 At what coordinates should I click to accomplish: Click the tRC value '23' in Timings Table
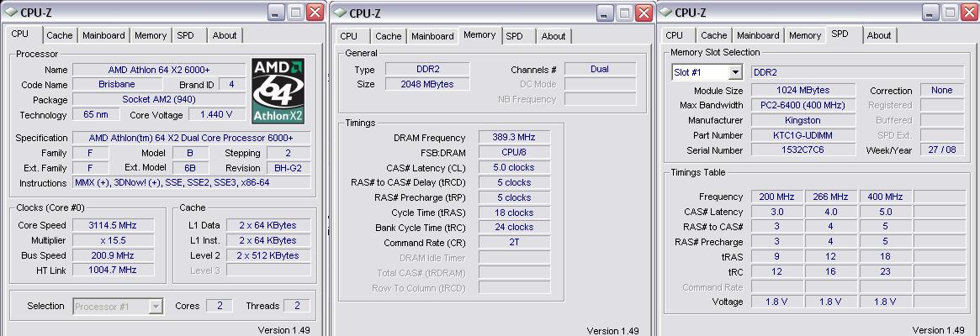coord(885,271)
